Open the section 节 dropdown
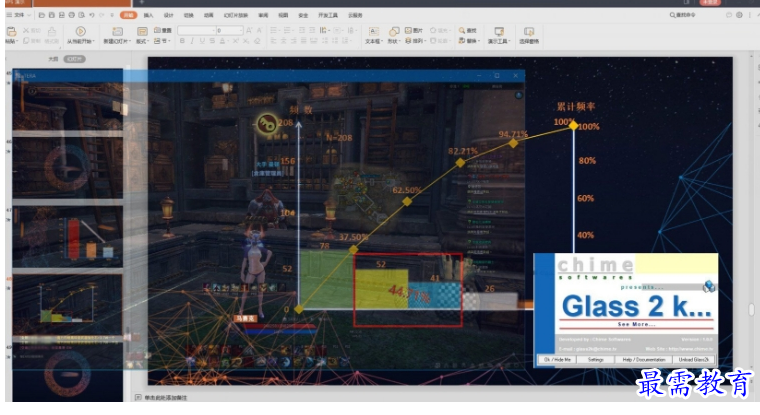Screen dimensions: 760x415 161,41
